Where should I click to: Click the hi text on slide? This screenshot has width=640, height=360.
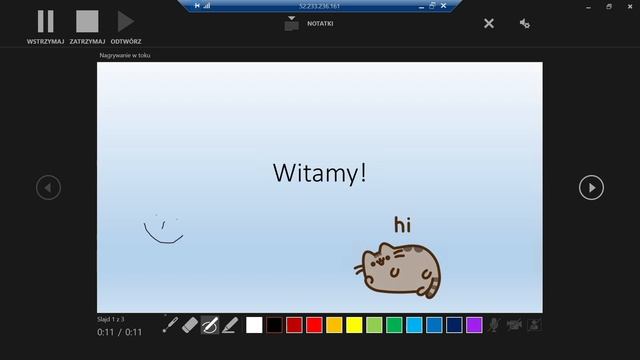tap(402, 225)
